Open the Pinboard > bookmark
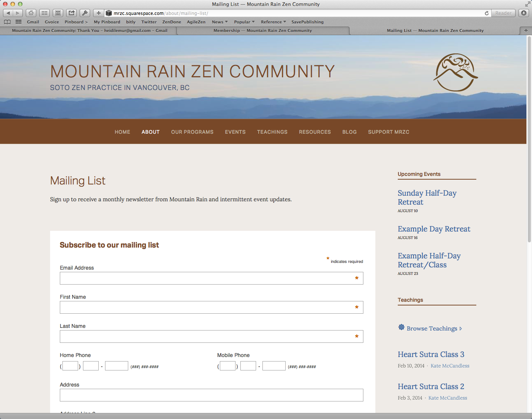The image size is (532, 419). [x=76, y=22]
